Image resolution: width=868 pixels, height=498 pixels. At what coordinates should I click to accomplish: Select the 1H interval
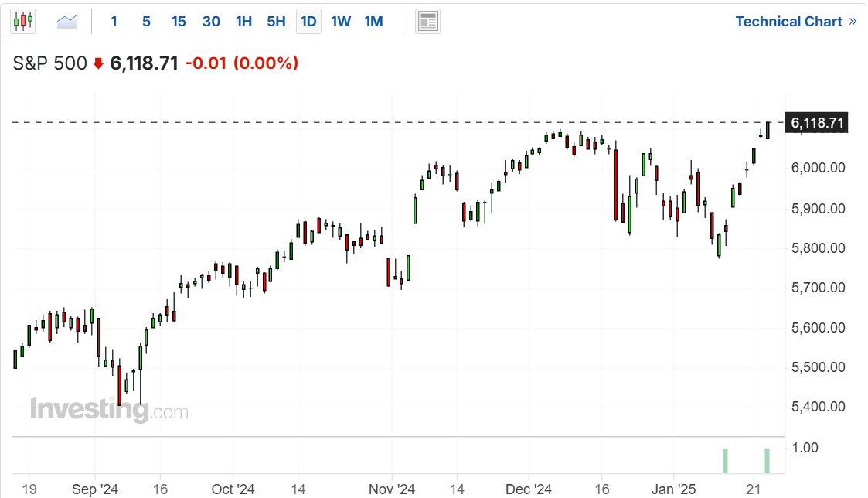coord(243,22)
